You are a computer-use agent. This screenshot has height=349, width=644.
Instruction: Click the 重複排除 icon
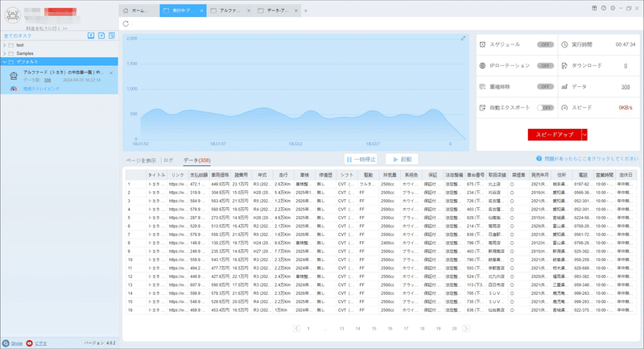[482, 87]
